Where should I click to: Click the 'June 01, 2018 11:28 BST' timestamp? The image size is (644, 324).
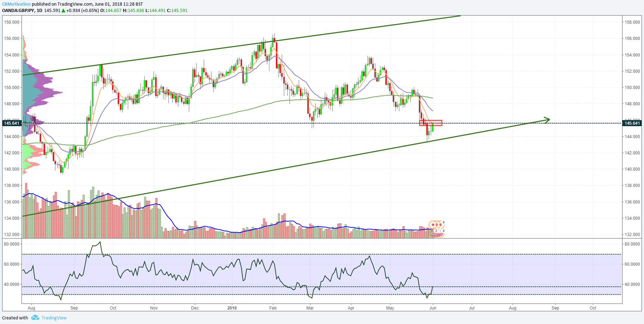pos(119,4)
